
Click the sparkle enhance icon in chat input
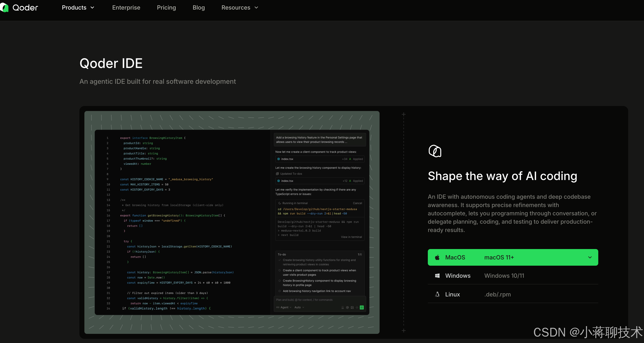point(357,307)
